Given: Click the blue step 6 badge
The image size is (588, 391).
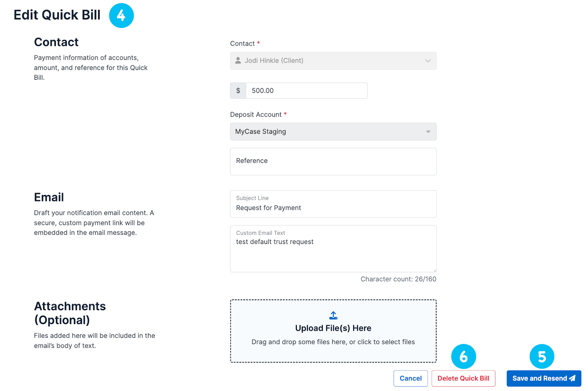Looking at the screenshot, I should (463, 356).
